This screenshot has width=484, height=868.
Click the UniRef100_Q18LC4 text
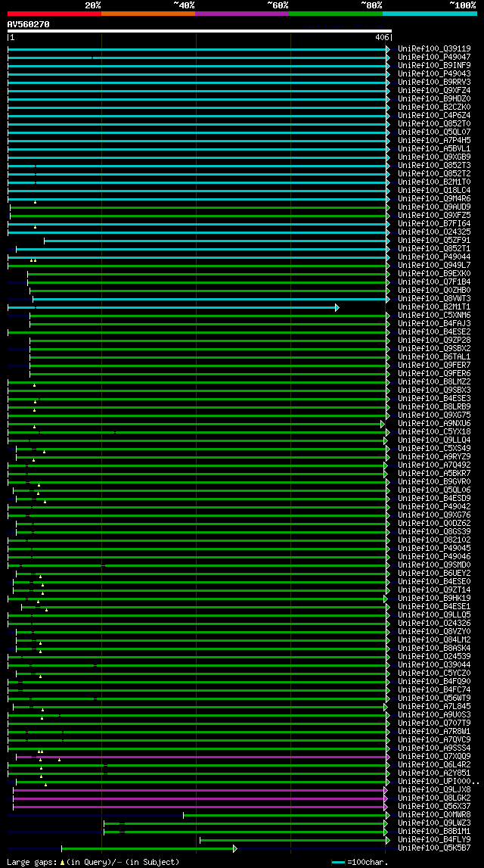(x=434, y=191)
